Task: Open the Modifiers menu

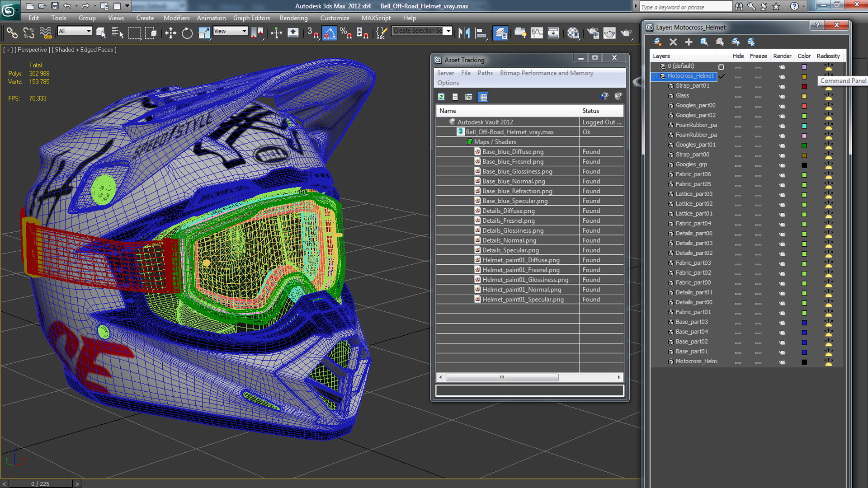Action: click(176, 18)
